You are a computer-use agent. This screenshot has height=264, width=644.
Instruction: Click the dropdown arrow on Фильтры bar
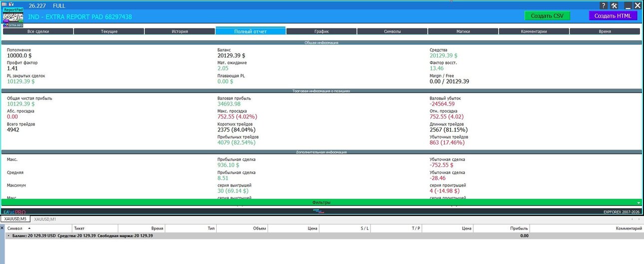(x=639, y=202)
